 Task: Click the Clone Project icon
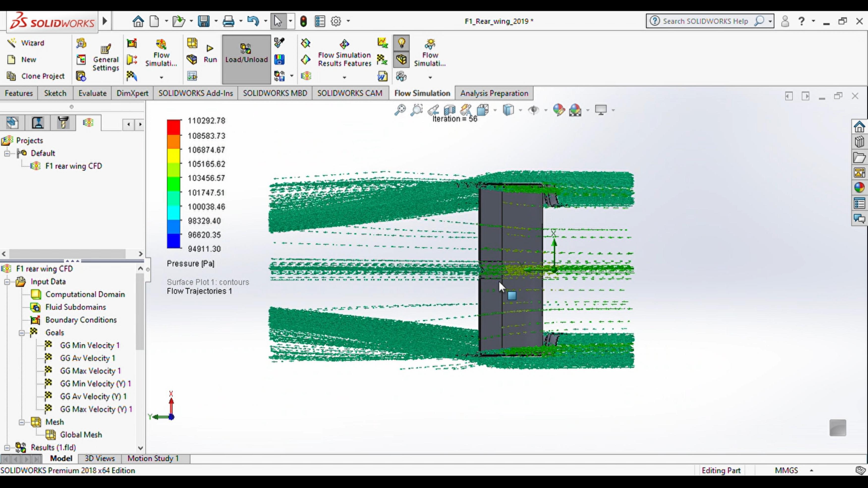point(11,76)
